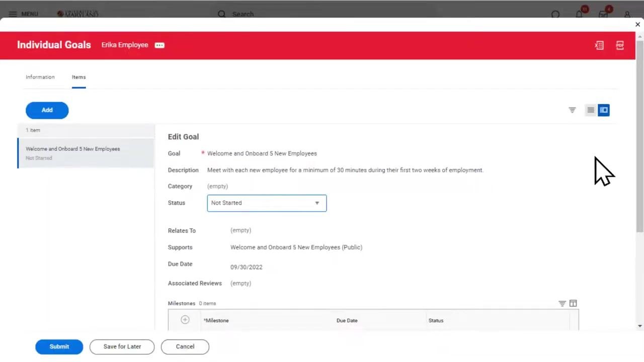Image resolution: width=644 pixels, height=362 pixels.
Task: Click the goal Description text
Action: (x=345, y=170)
